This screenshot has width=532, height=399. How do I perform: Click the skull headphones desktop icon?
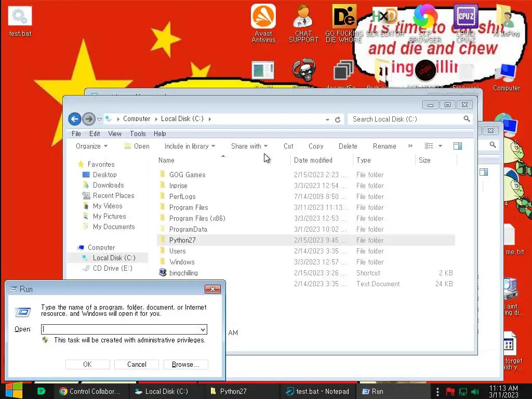tap(303, 70)
